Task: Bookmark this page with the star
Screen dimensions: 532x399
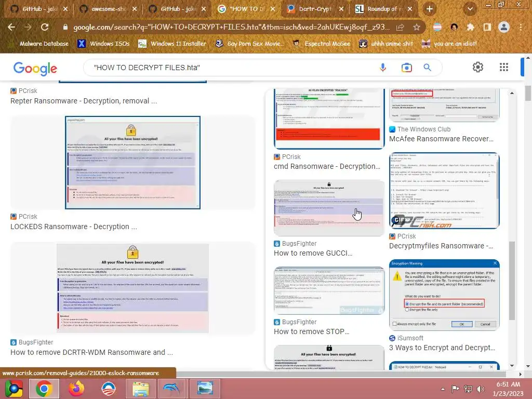Action: point(417,27)
